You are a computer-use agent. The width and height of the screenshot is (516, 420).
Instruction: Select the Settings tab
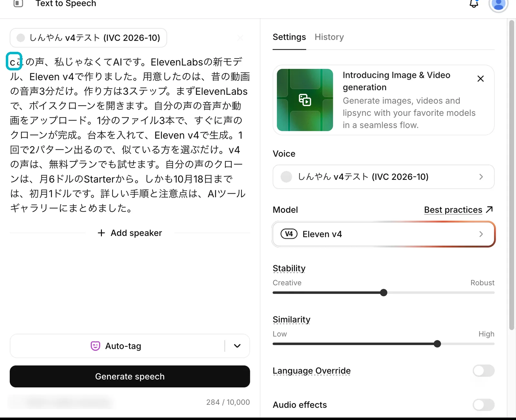289,37
